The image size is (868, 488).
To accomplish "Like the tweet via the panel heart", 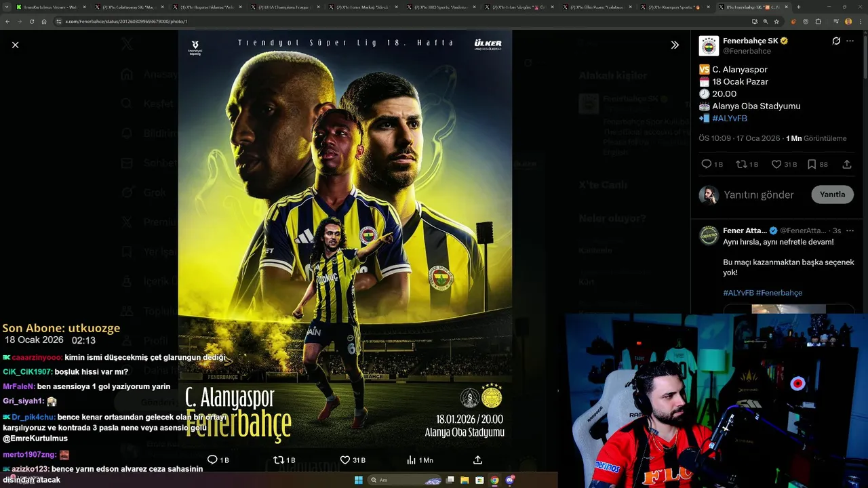I will click(776, 164).
